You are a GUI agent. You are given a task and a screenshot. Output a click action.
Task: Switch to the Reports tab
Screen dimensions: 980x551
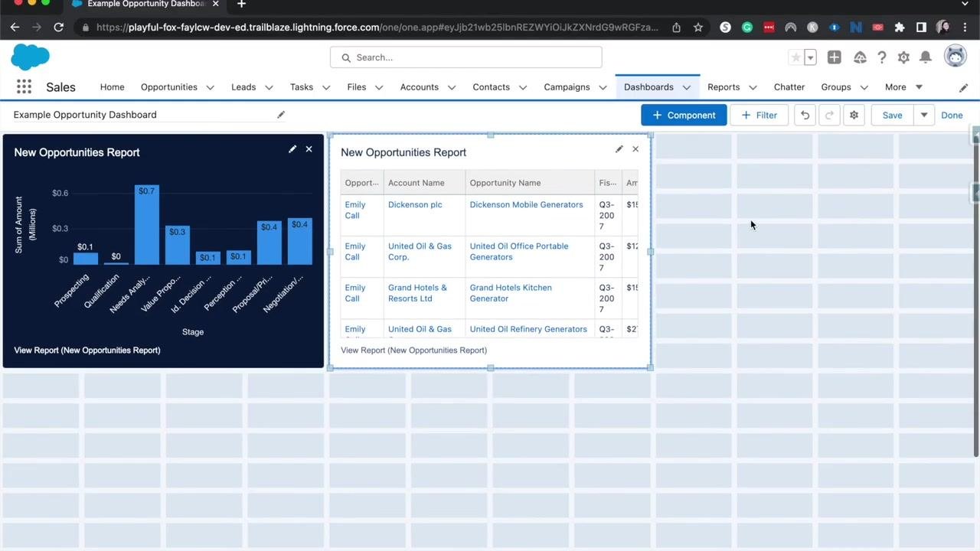(724, 87)
